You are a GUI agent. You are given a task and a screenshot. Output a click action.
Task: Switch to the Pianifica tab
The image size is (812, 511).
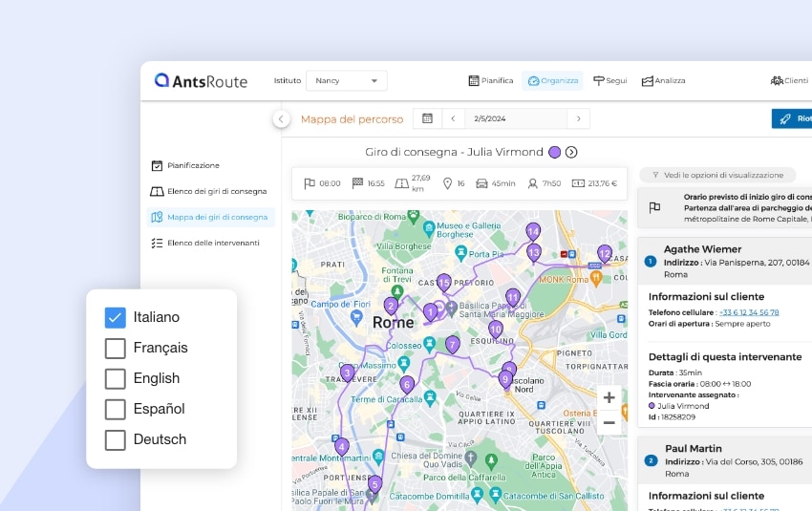point(491,81)
